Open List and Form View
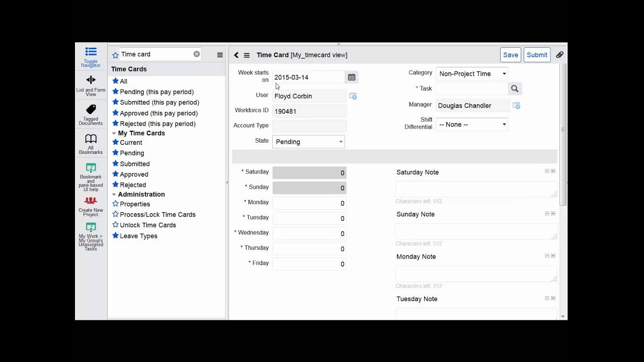Screen dimensions: 644x362 pos(91,85)
